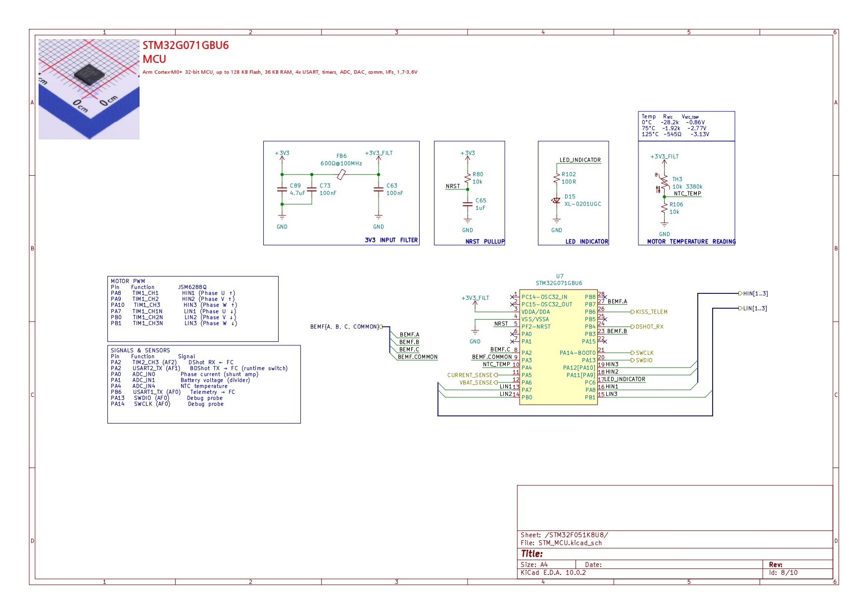Image resolution: width=868 pixels, height=614 pixels.
Task: Select capacitor C89 4.7uF symbol
Action: click(x=282, y=189)
